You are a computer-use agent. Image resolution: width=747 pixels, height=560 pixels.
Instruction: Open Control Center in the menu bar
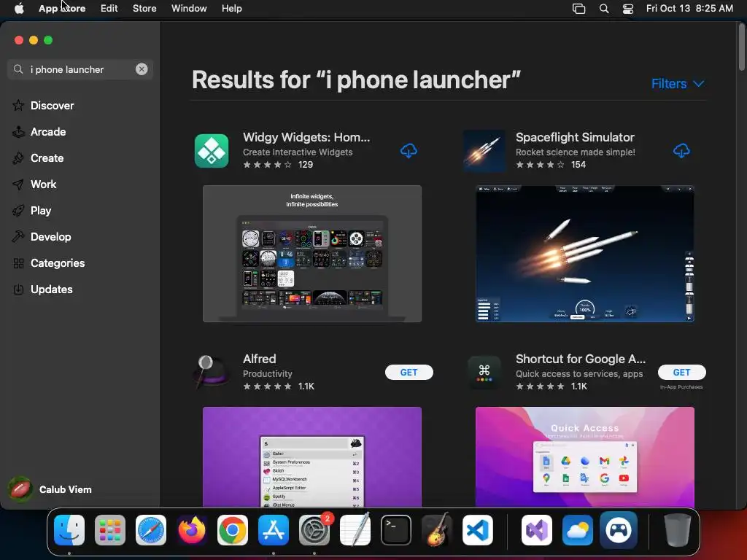[x=628, y=8]
